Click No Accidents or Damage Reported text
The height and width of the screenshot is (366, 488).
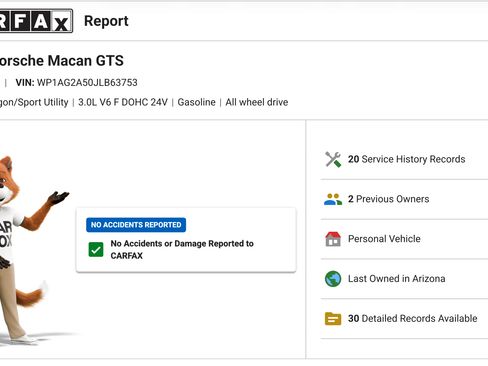(x=182, y=250)
